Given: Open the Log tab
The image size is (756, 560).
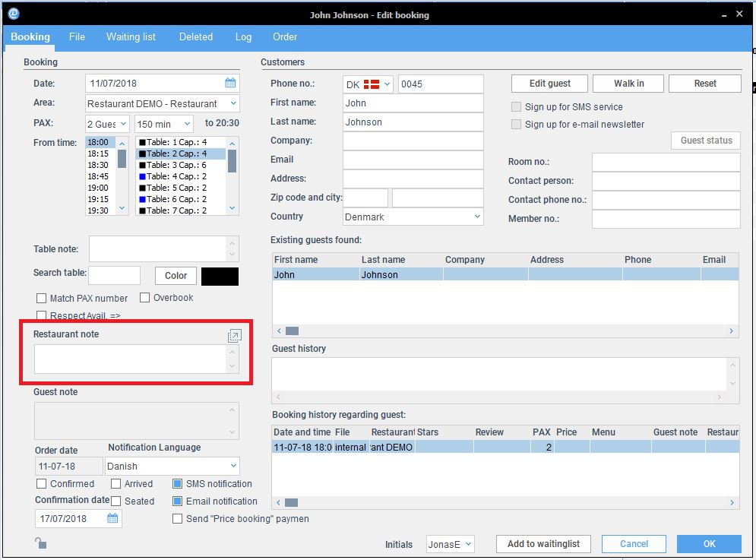Looking at the screenshot, I should coord(243,37).
